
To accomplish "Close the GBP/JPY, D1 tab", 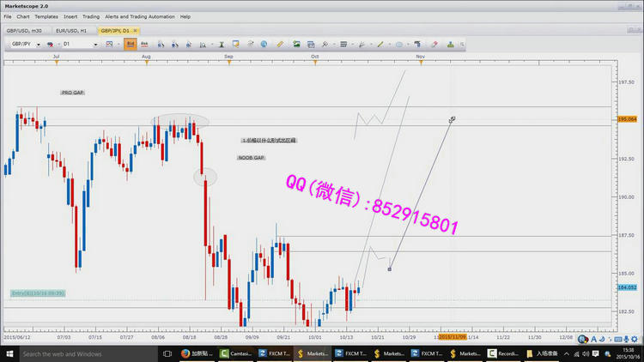I will [134, 30].
